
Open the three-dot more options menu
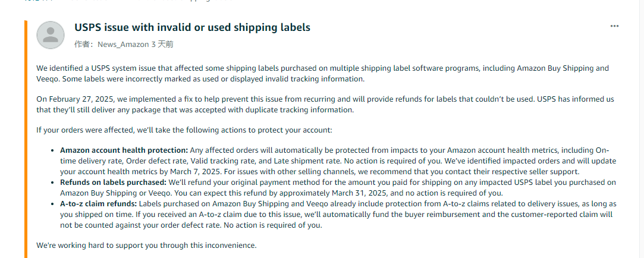(x=614, y=26)
